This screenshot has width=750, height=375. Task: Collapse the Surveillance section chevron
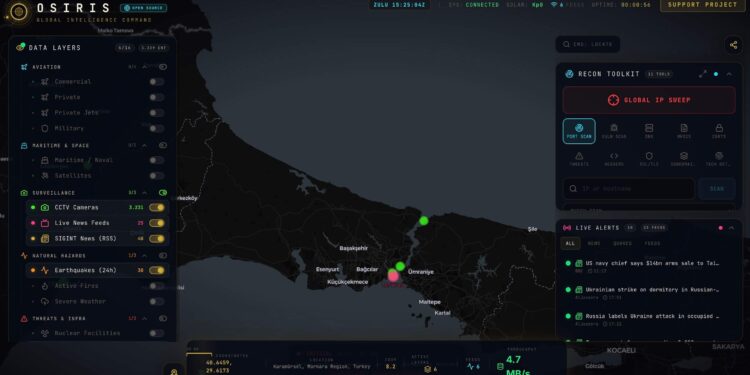[145, 192]
